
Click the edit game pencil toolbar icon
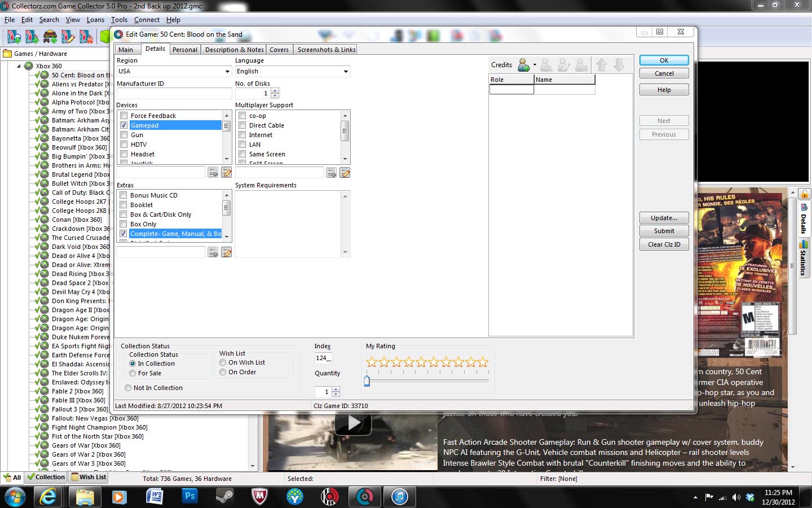[x=68, y=37]
